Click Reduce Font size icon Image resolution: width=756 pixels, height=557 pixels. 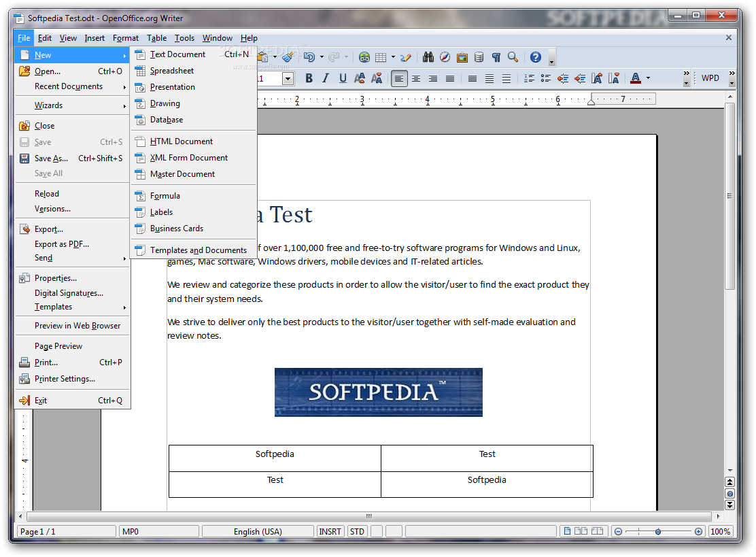[x=377, y=78]
